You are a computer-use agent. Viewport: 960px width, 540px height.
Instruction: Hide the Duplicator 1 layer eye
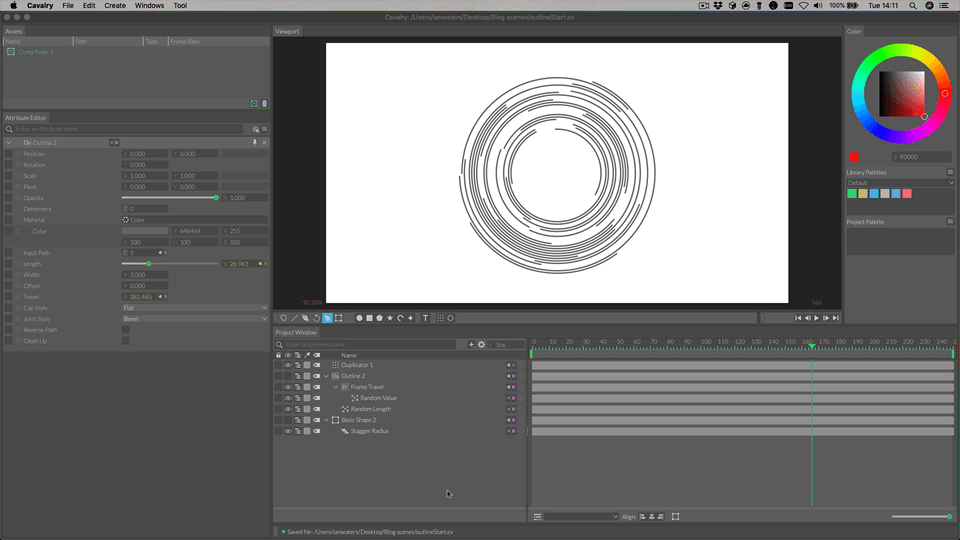[x=288, y=366]
